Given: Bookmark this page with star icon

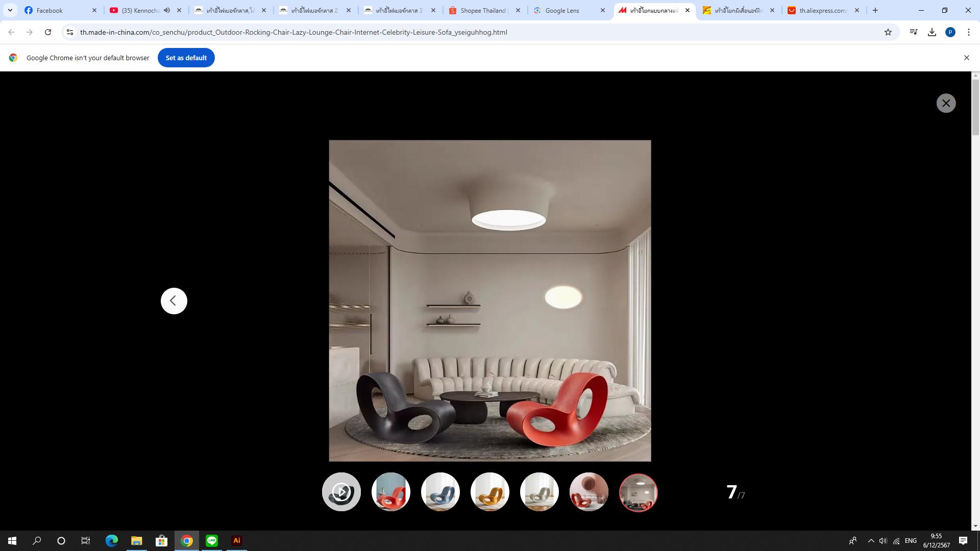Looking at the screenshot, I should pos(888,32).
